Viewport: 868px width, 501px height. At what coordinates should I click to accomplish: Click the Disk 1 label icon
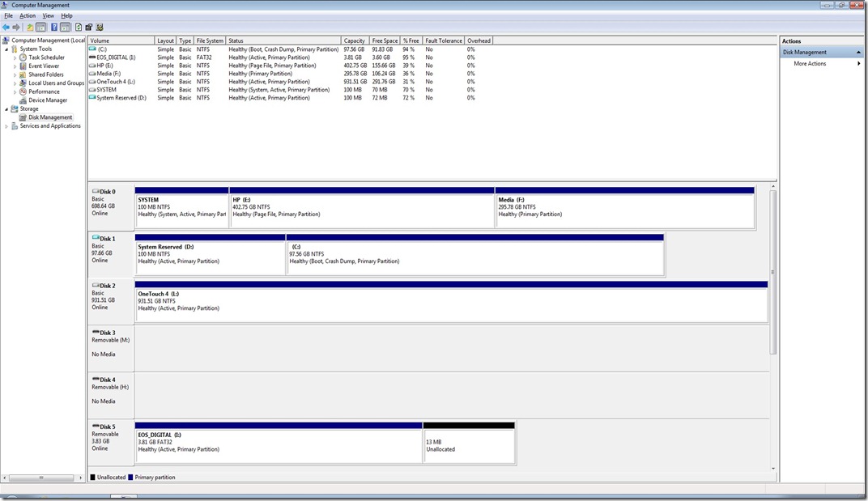pyautogui.click(x=96, y=239)
